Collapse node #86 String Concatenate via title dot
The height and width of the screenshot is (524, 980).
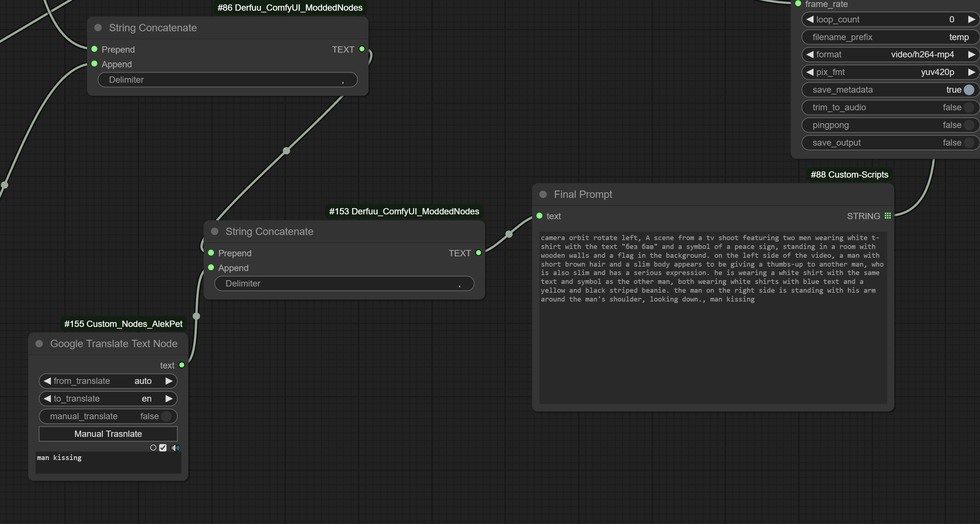click(98, 28)
